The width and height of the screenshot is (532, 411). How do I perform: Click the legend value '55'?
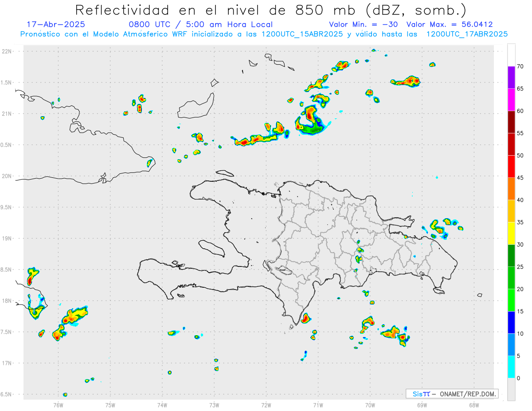(520, 133)
